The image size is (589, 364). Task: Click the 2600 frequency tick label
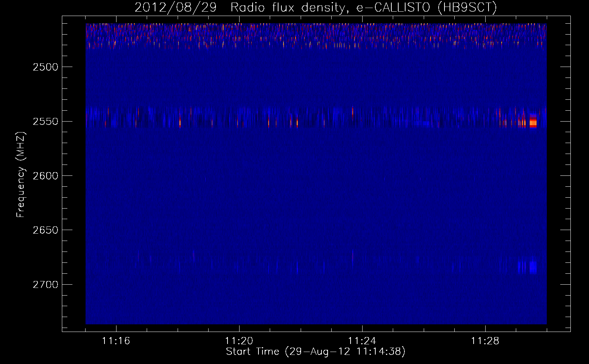pos(46,176)
